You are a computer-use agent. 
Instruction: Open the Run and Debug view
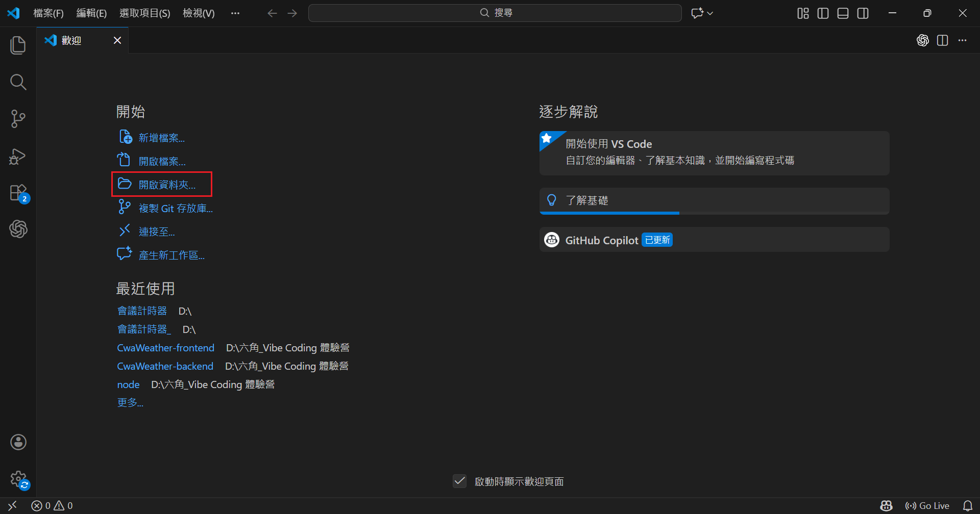tap(18, 156)
